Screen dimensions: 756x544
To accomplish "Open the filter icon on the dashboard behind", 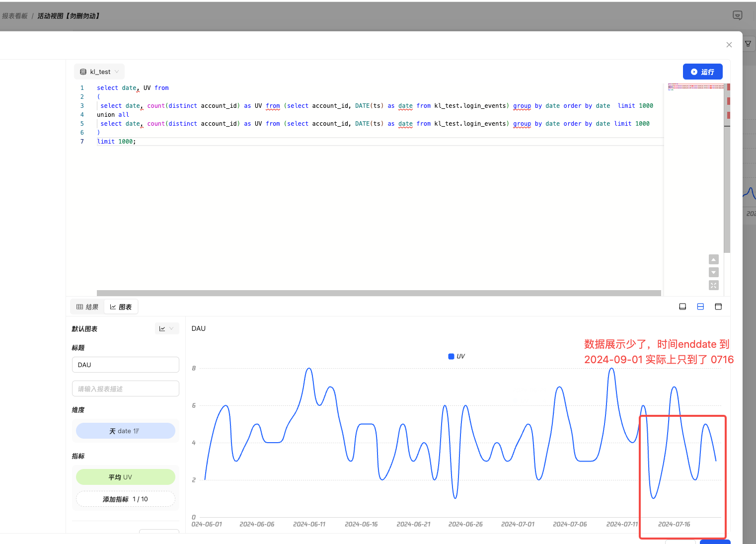I will (x=748, y=44).
